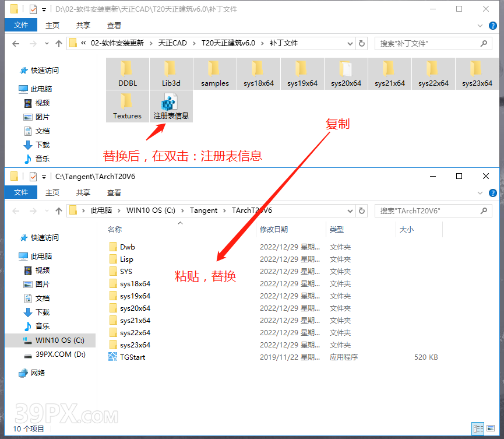This screenshot has height=439, width=504.
Task: Expand address history dropdown in the TArchT20V6 window
Action: click(350, 211)
